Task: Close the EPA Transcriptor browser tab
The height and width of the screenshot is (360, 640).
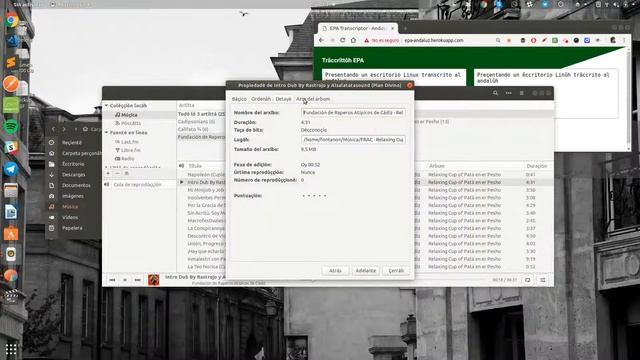Action: tap(393, 28)
